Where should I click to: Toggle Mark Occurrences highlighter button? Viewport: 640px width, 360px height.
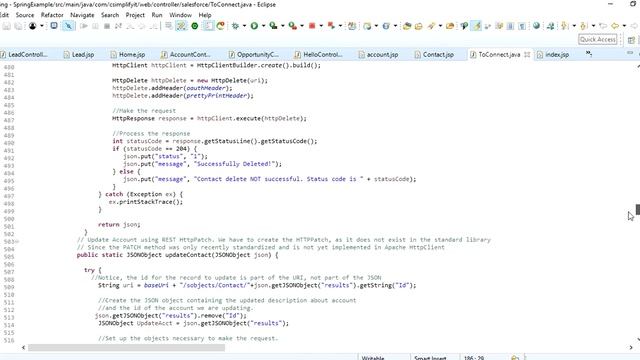(x=476, y=26)
